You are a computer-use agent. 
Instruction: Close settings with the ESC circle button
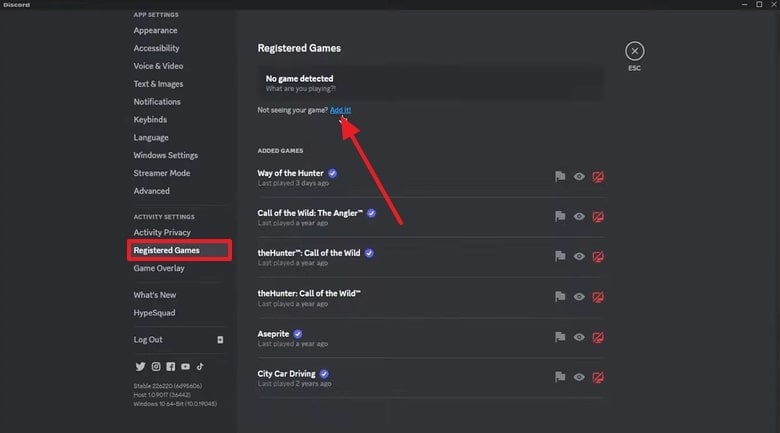(x=635, y=51)
